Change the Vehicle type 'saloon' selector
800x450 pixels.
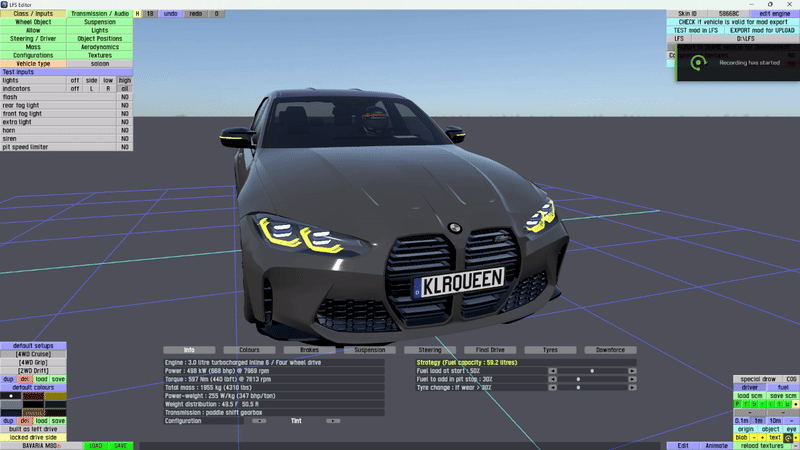pos(100,64)
